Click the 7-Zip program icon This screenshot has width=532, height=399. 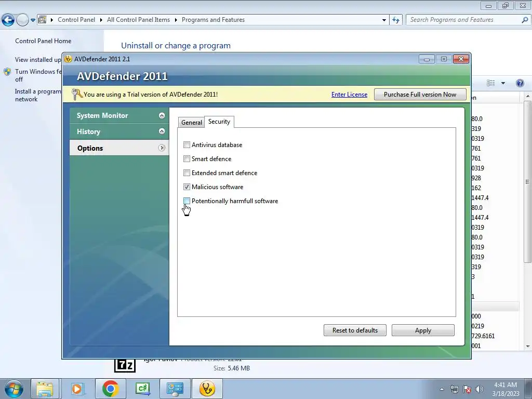click(x=125, y=365)
